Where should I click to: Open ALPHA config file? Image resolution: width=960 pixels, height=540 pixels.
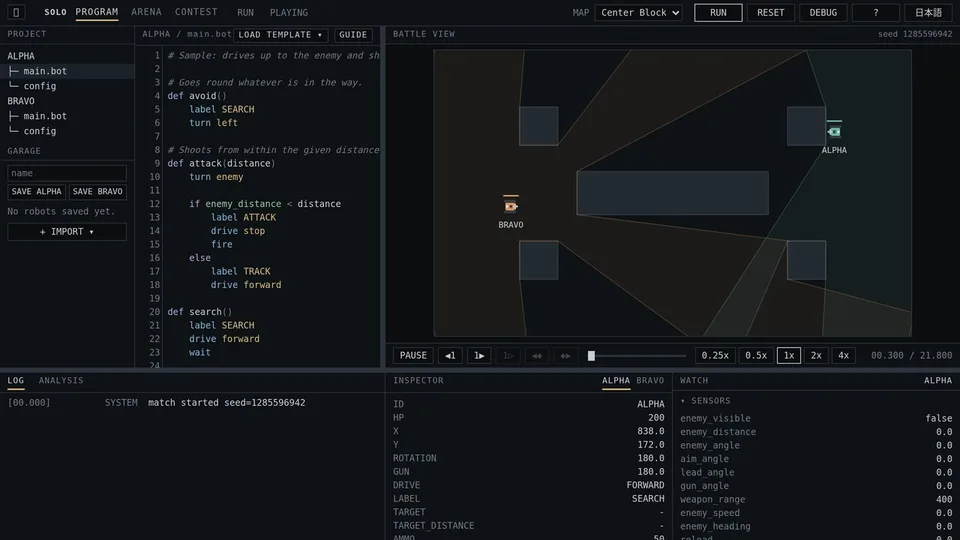67,86
